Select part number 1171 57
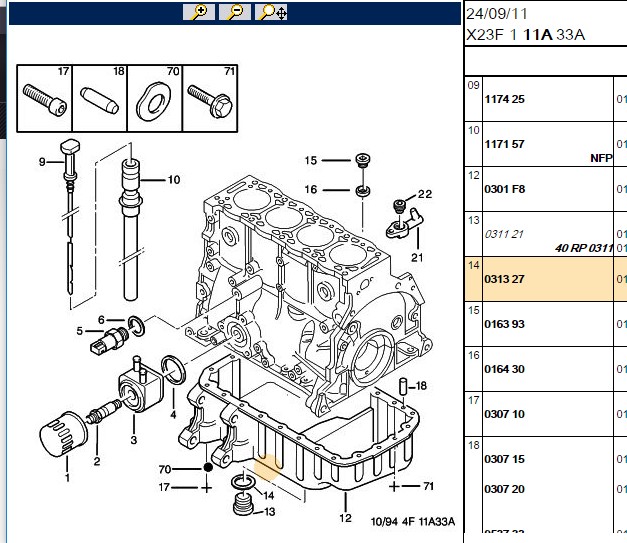The width and height of the screenshot is (627, 543). click(504, 144)
